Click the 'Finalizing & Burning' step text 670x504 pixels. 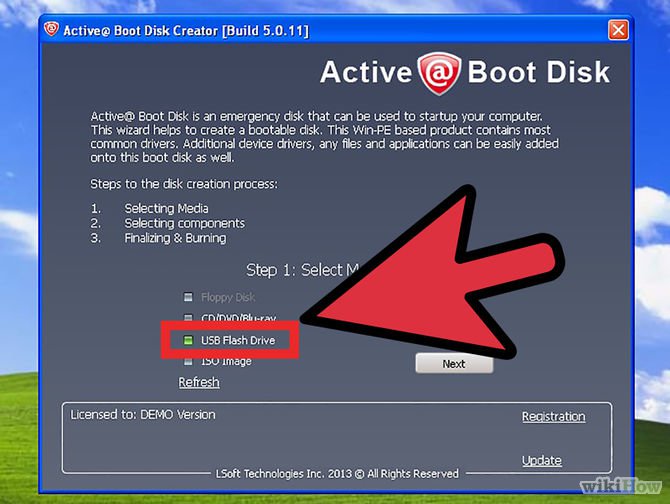(x=175, y=238)
